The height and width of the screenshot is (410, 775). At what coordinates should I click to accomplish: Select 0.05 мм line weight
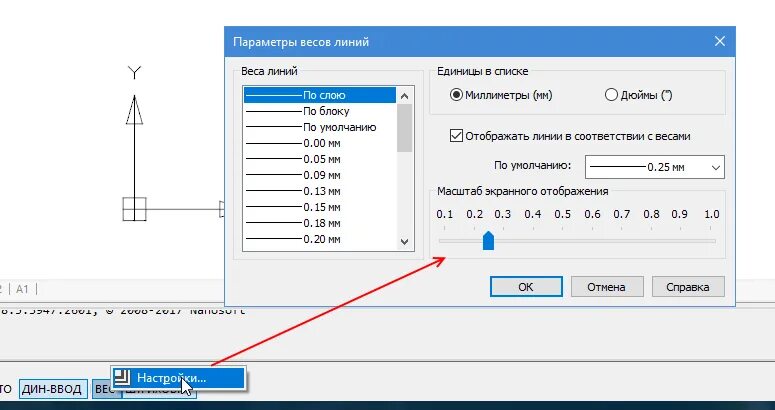click(320, 159)
